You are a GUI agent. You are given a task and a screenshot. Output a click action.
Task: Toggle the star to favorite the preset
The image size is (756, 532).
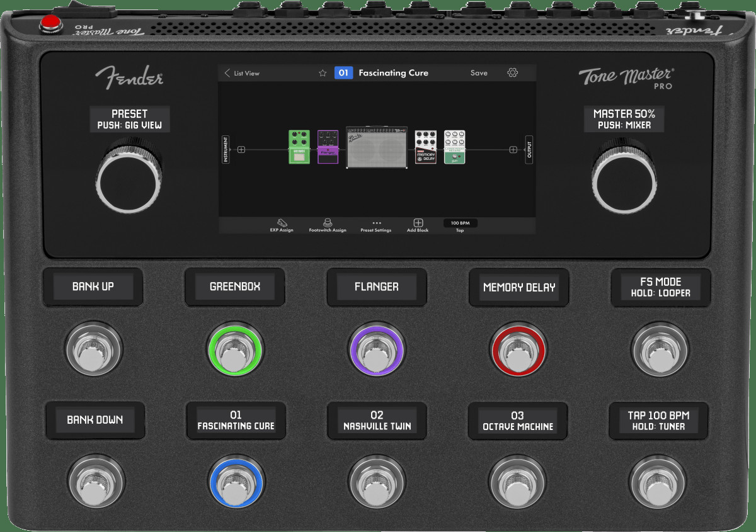click(322, 72)
